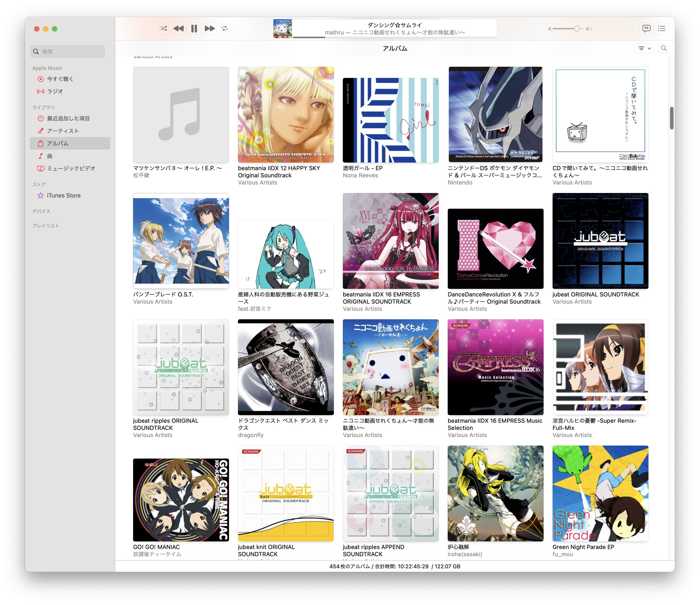Open マツケンサンバ II album placeholder cover

(x=181, y=115)
